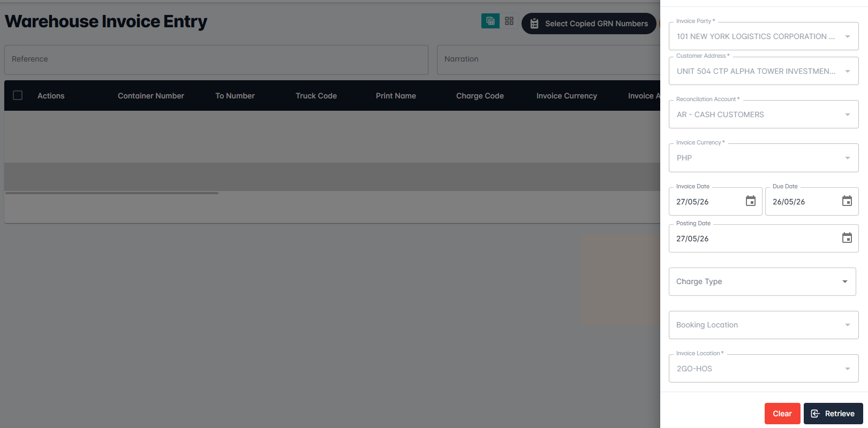Focus the Reference input field
This screenshot has width=868, height=428.
point(216,59)
